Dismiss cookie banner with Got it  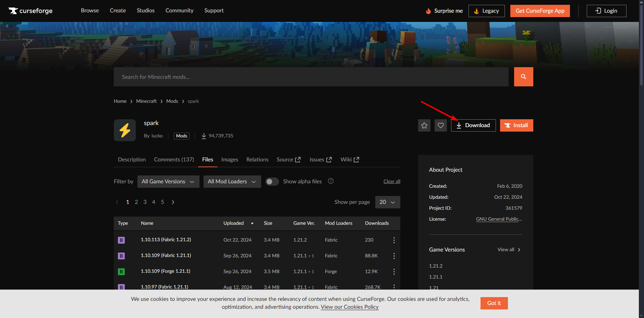494,303
